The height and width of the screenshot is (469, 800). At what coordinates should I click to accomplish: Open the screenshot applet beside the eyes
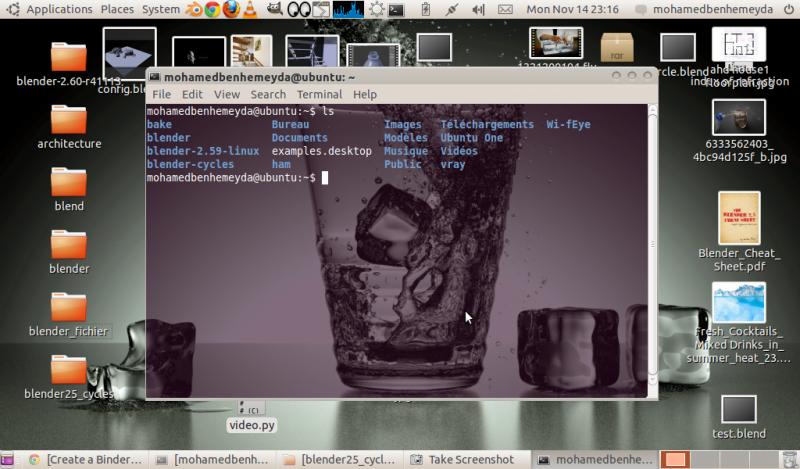coord(321,9)
